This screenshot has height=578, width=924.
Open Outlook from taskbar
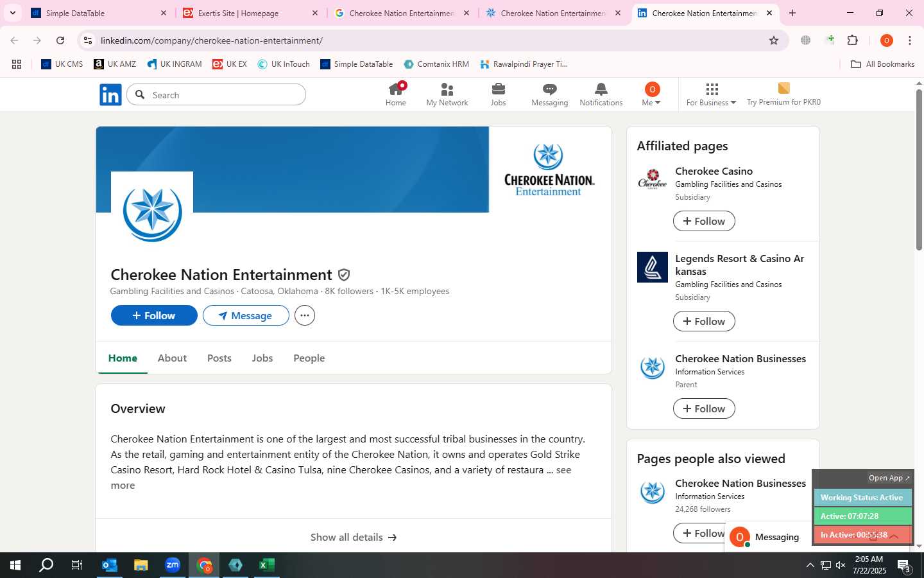point(109,565)
